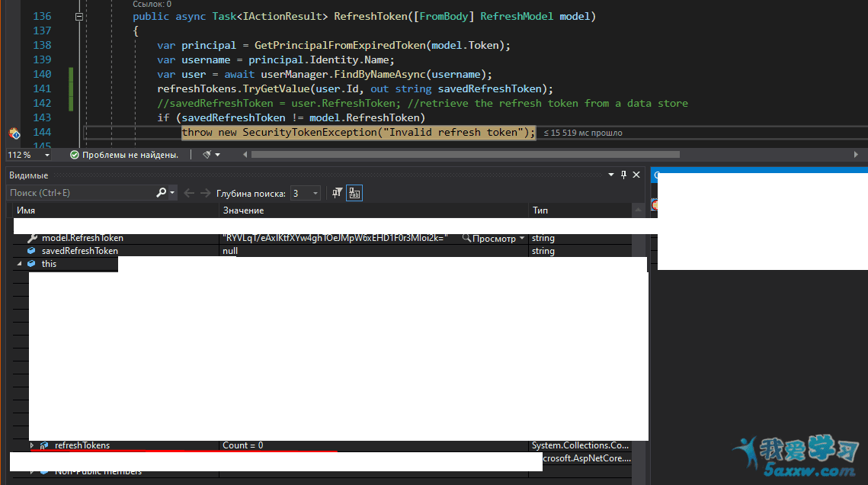868x485 pixels.
Task: Toggle the pinned-items filter icon
Action: pyautogui.click(x=337, y=193)
